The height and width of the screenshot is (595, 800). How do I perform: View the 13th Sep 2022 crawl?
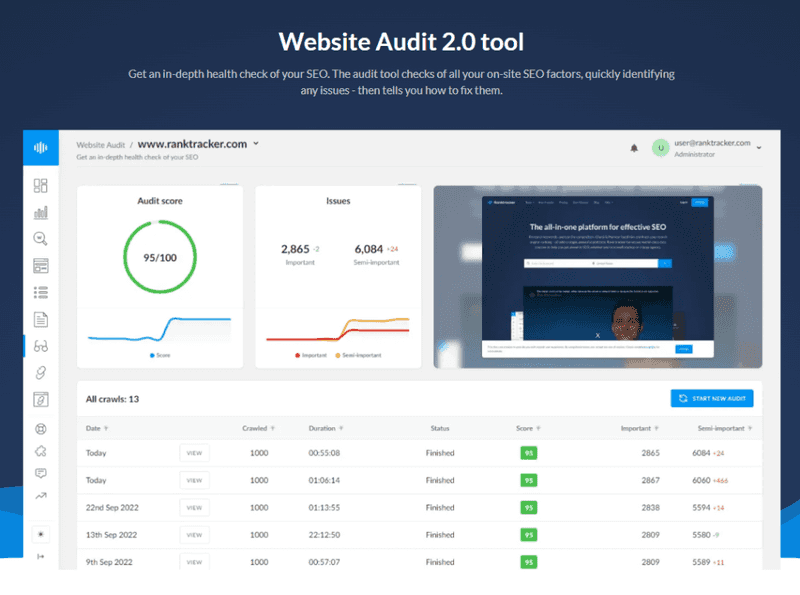point(194,535)
